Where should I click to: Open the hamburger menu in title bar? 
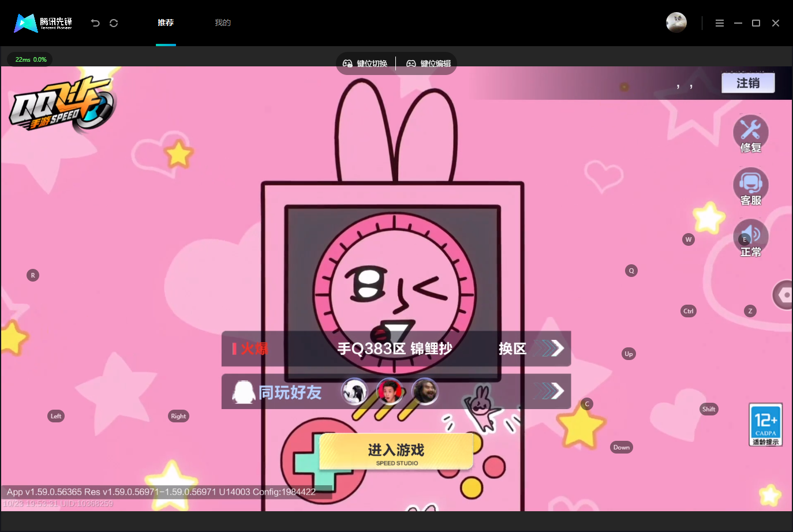[x=720, y=23]
